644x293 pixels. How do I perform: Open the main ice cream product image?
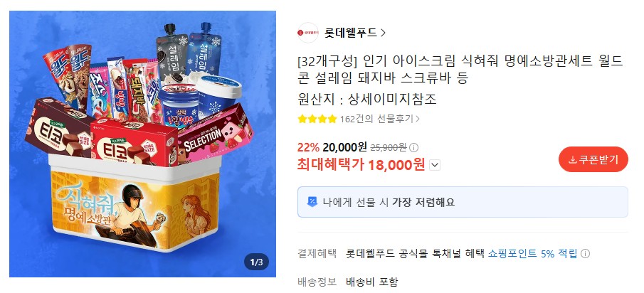click(x=142, y=144)
